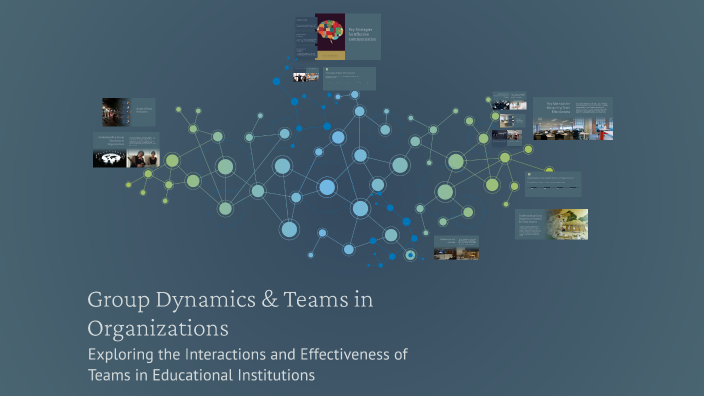The width and height of the screenshot is (704, 396).
Task: Click the subtitle Exploring the Interactions and Effectiveness
Action: 247,364
